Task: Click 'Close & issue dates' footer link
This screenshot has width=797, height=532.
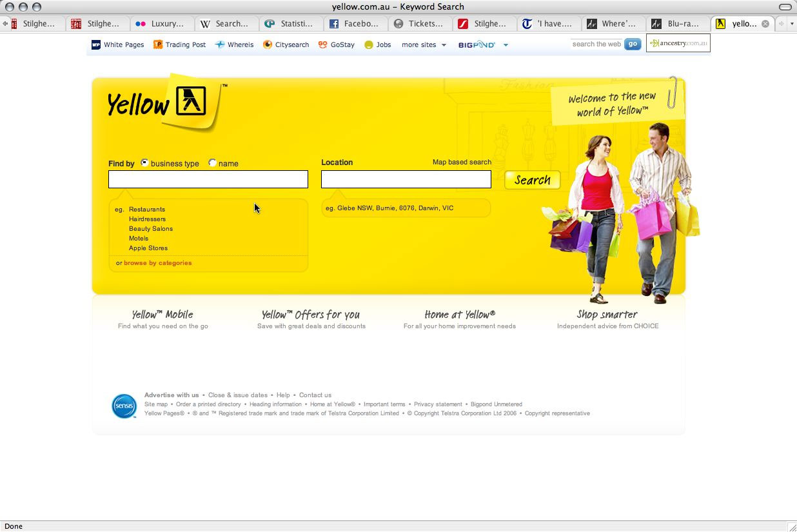Action: [238, 395]
